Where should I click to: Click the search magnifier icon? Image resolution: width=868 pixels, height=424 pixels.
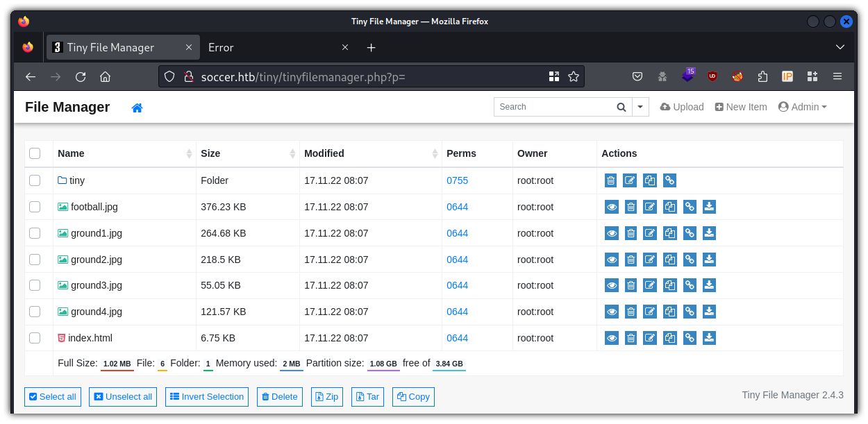click(621, 107)
